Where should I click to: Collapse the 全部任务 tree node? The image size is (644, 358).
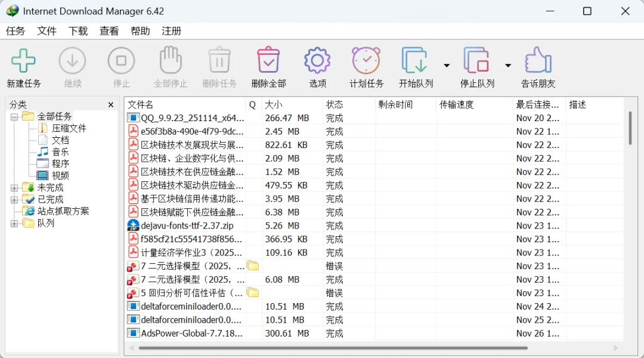click(14, 117)
